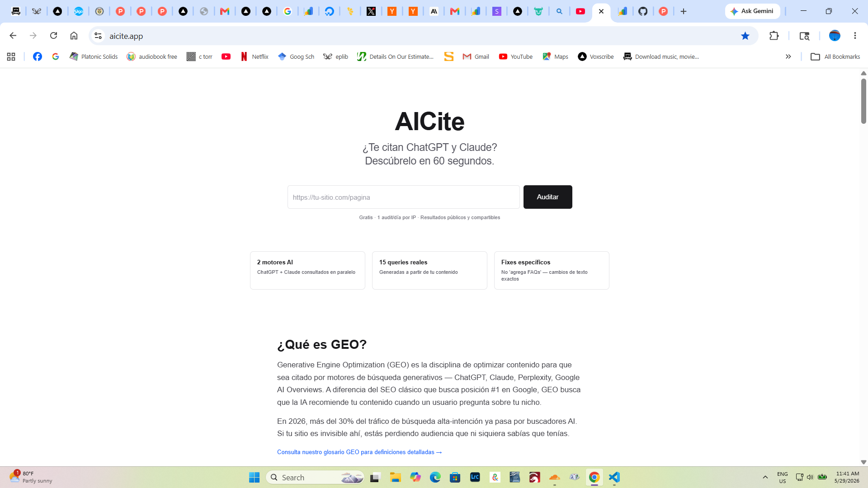
Task: Switch to the X (Twitter) tab
Action: coord(371,11)
